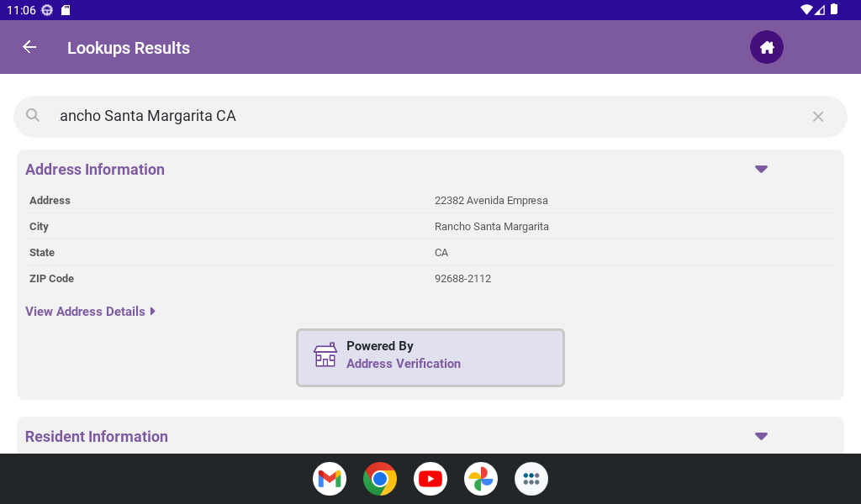Collapse the Address Information section
The width and height of the screenshot is (861, 504).
tap(761, 169)
